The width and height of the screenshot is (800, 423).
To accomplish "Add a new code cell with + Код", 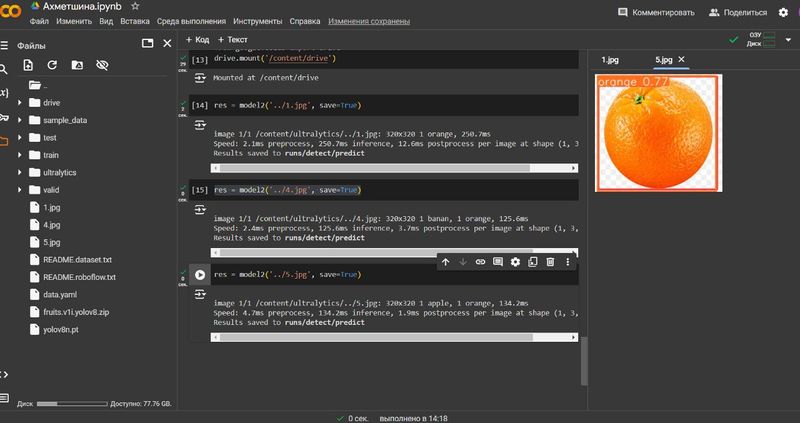I will tap(197, 39).
